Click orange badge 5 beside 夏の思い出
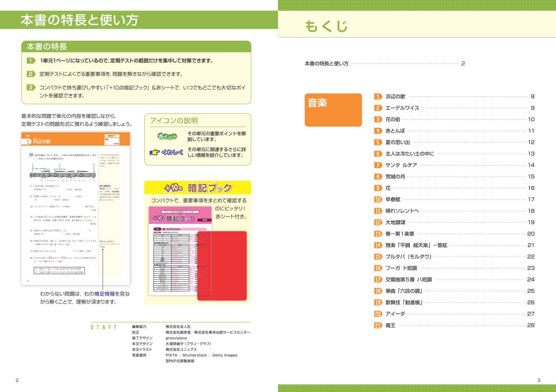 point(378,142)
